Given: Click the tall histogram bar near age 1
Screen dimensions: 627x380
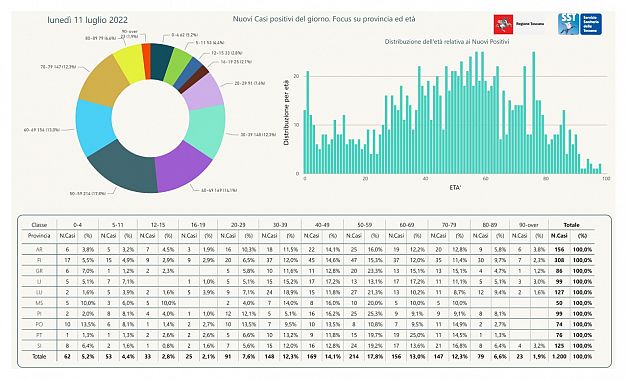Looking at the screenshot, I should coord(308,122).
